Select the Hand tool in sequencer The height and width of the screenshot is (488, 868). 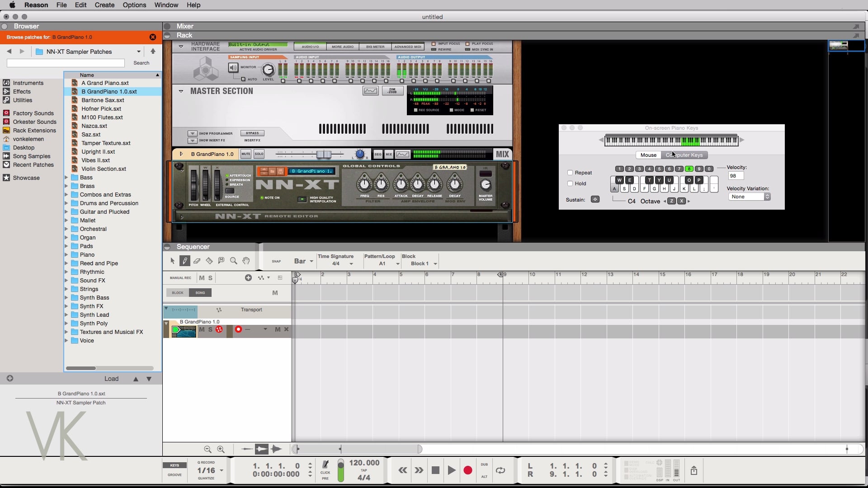pyautogui.click(x=246, y=261)
